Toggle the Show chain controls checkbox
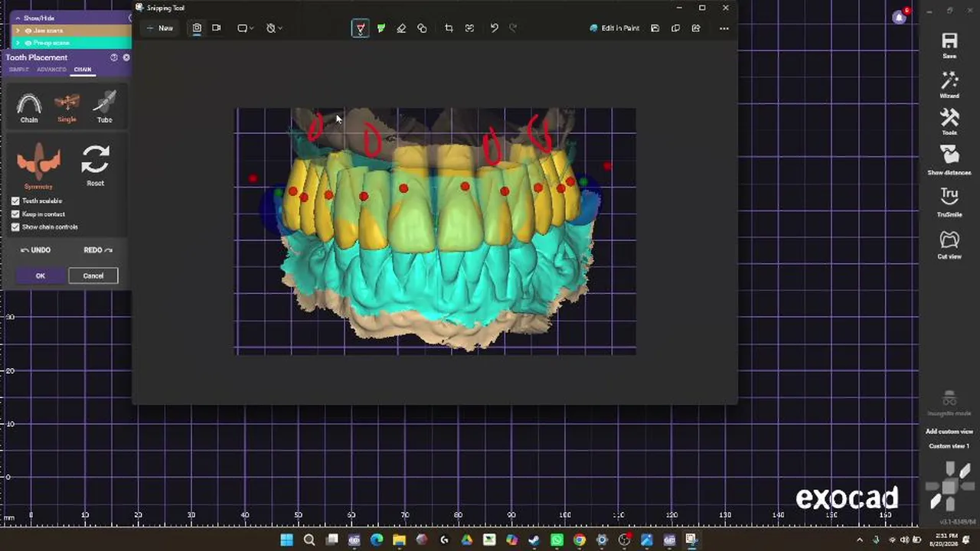Viewport: 980px width, 551px height. [x=15, y=227]
